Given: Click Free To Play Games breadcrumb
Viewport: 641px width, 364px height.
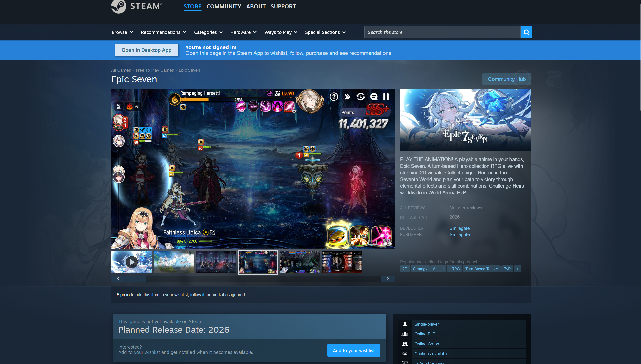Looking at the screenshot, I should click(x=155, y=70).
